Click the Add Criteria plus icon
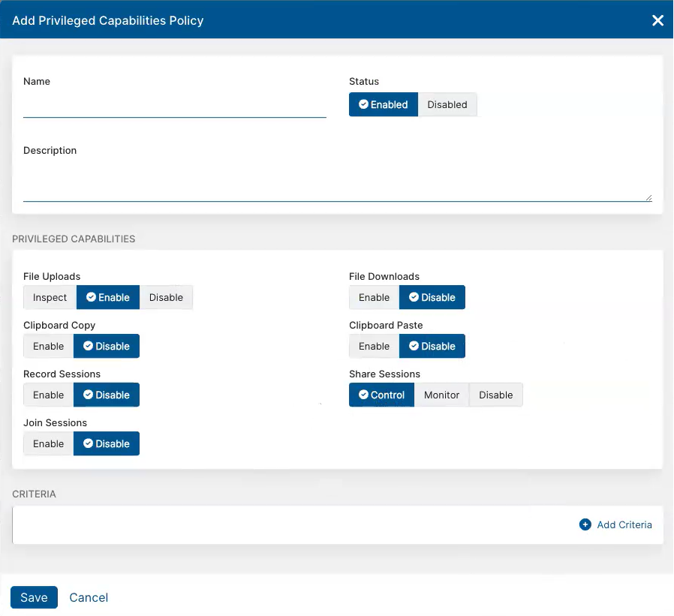The height and width of the screenshot is (616, 674). [585, 524]
